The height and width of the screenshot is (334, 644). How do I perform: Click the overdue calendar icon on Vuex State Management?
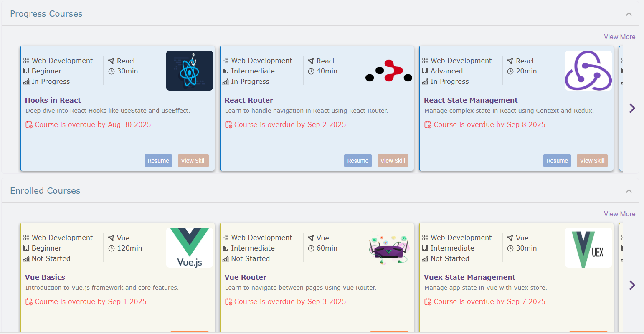428,301
